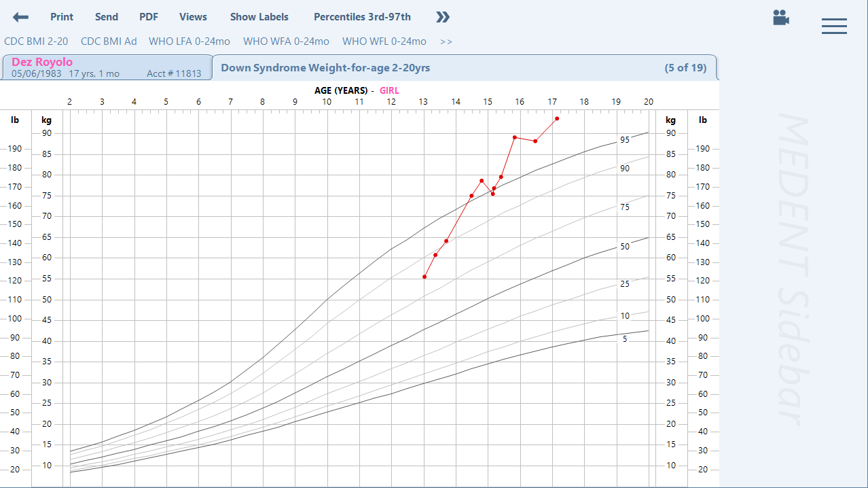Open the WHO WFL 0-24mo chart
Viewport: 868px width, 488px height.
coord(384,41)
